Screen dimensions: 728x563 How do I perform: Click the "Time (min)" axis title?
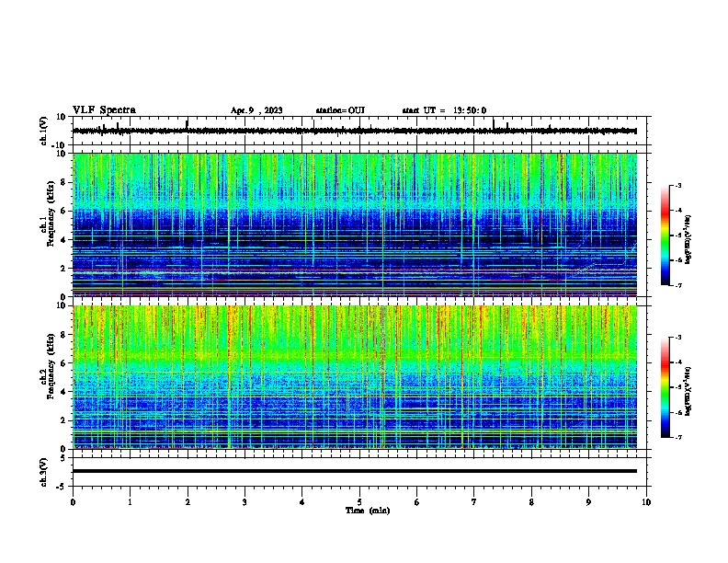368,511
